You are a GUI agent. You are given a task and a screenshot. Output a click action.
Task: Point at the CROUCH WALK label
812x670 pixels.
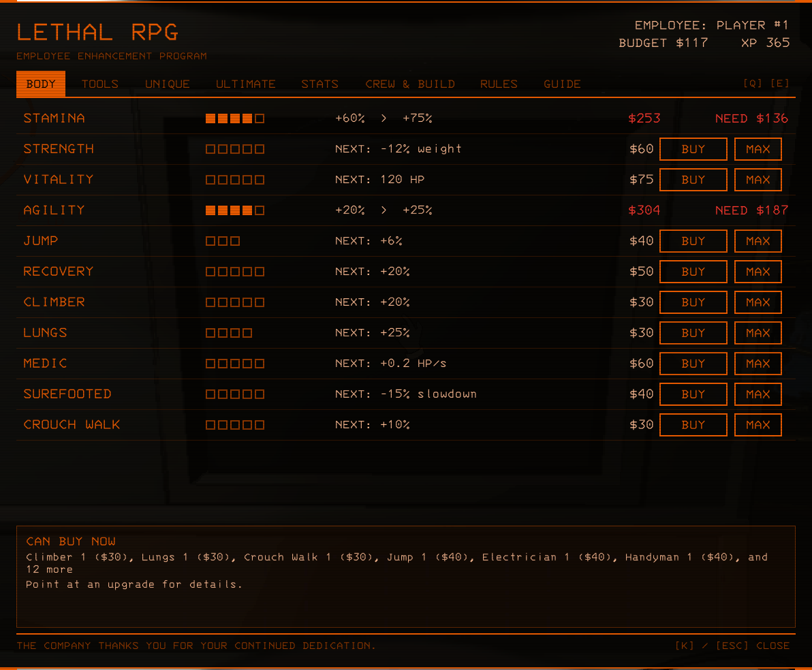72,425
